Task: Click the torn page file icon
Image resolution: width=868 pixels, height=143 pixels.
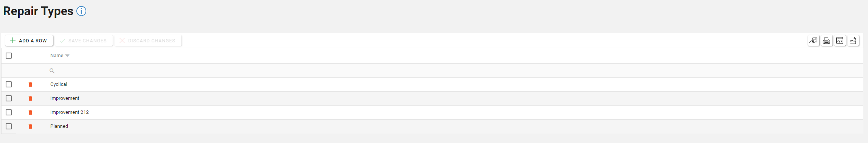Action: pyautogui.click(x=853, y=40)
